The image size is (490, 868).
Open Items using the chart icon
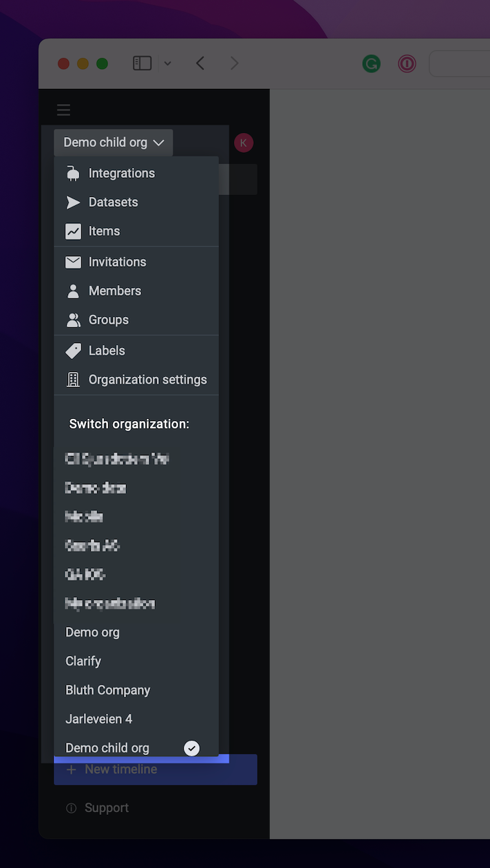(73, 231)
